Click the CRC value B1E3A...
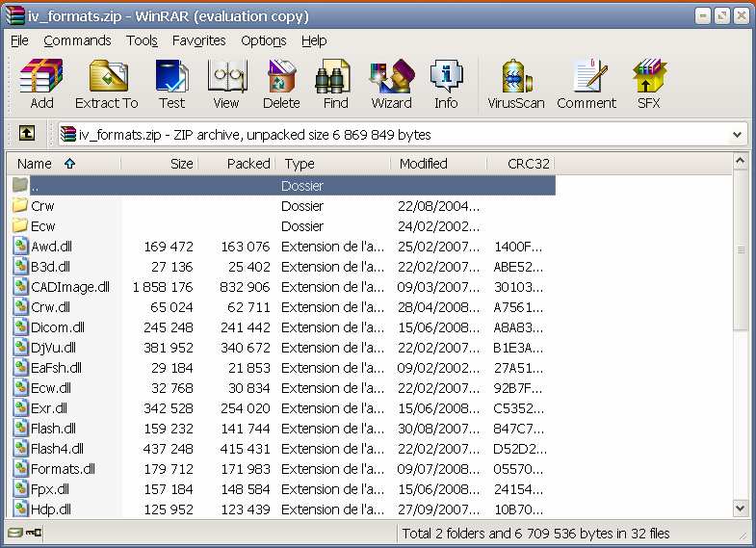This screenshot has height=548, width=756. [x=518, y=348]
